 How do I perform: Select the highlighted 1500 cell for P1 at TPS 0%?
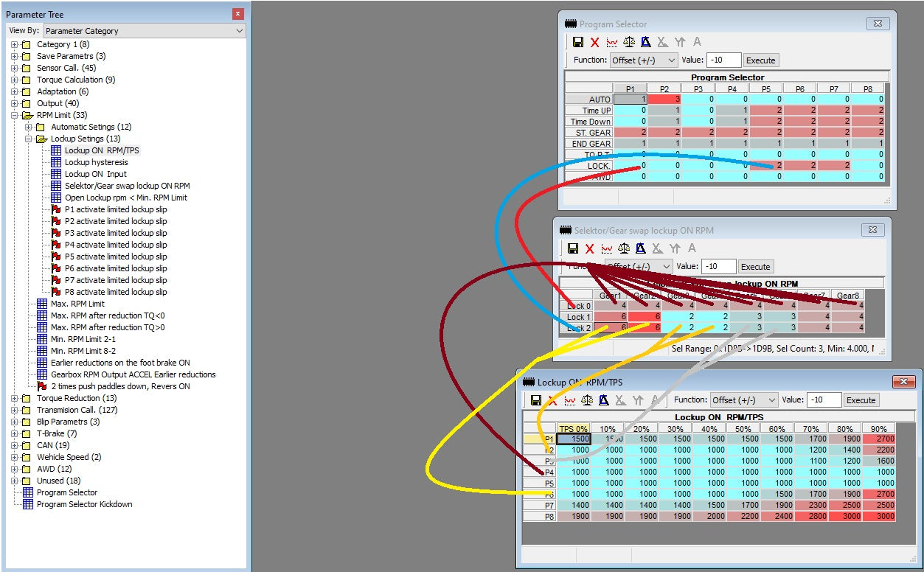point(574,438)
